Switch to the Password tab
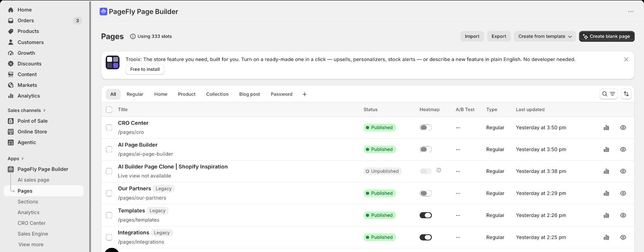The width and height of the screenshot is (644, 252). pos(281,94)
